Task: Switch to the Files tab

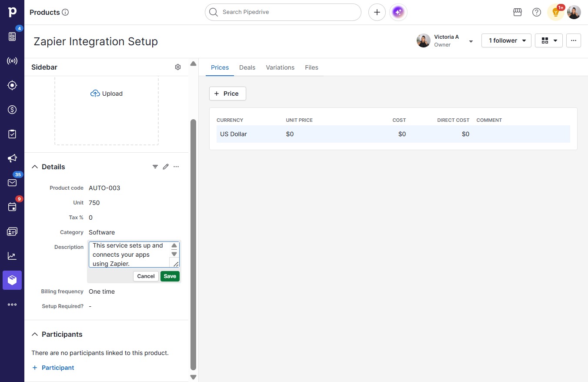Action: [311, 67]
